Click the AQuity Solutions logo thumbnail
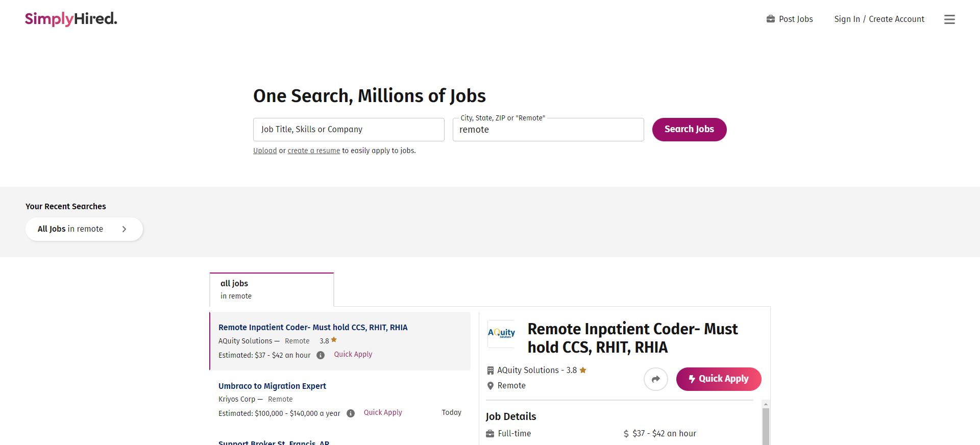Screen dimensions: 980x445 pos(501,334)
